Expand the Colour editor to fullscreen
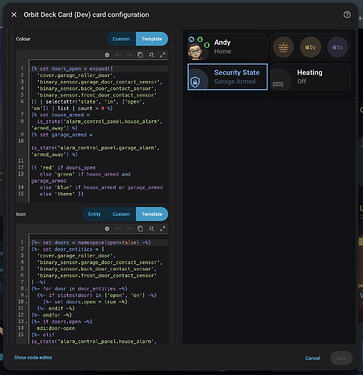363x375 pixels. 162,55
